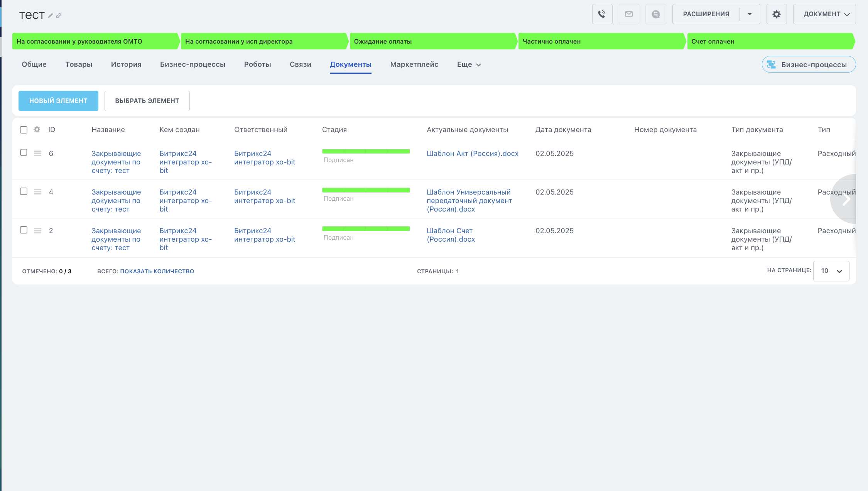Click Ответственный column header
This screenshot has width=868, height=491.
260,130
